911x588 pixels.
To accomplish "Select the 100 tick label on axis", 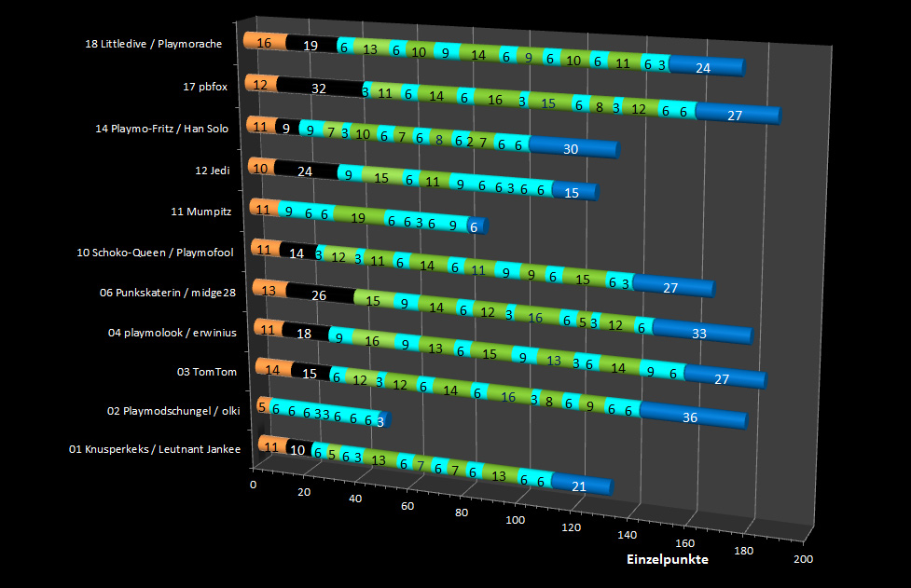I will [516, 519].
